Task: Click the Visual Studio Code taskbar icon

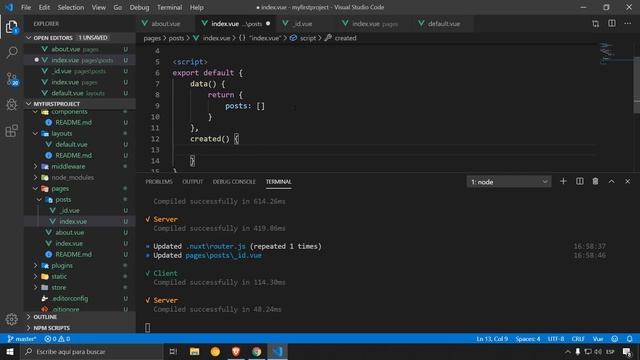Action: click(x=278, y=351)
